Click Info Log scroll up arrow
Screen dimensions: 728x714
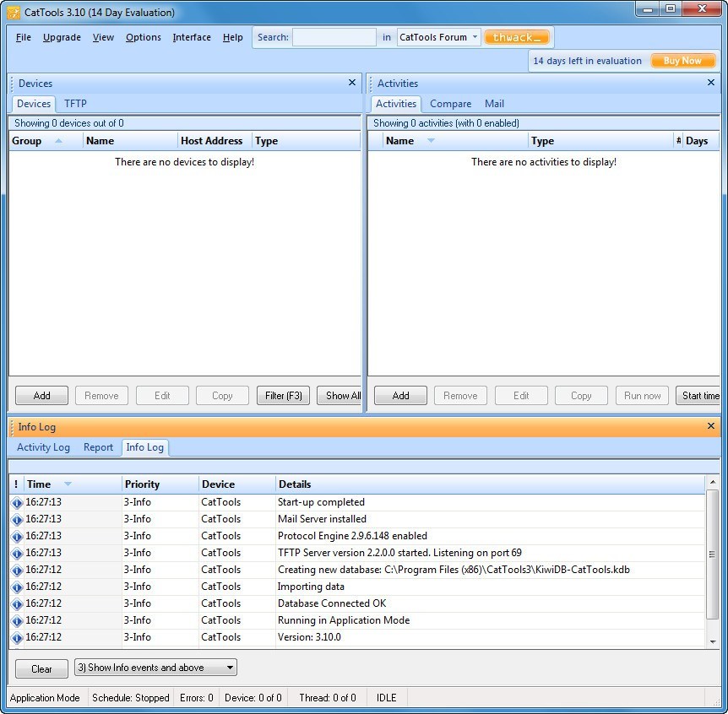pos(712,483)
